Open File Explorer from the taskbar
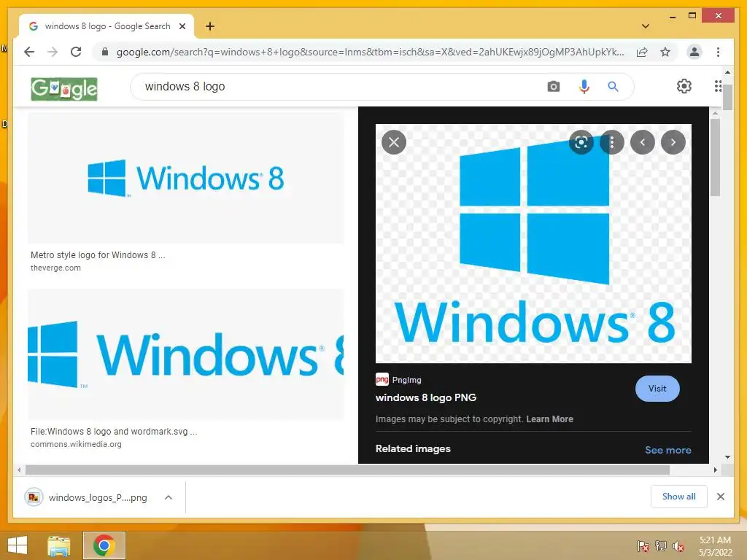This screenshot has height=560, width=747. (x=58, y=545)
